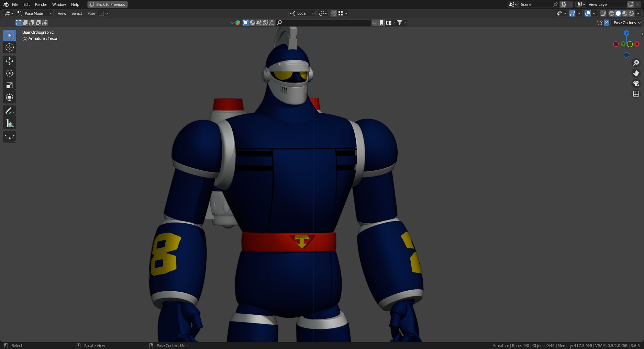The height and width of the screenshot is (349, 644).
Task: Set selection mode to subtract
Action: point(32,23)
